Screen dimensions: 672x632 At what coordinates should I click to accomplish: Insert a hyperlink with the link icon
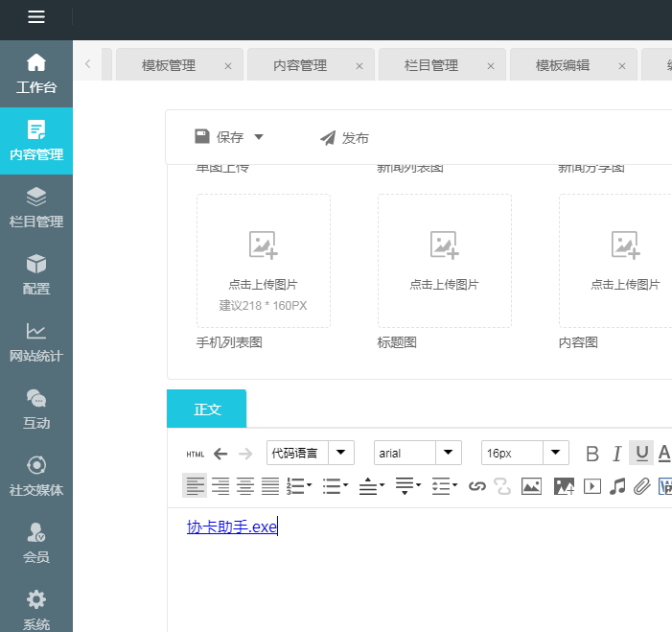477,486
